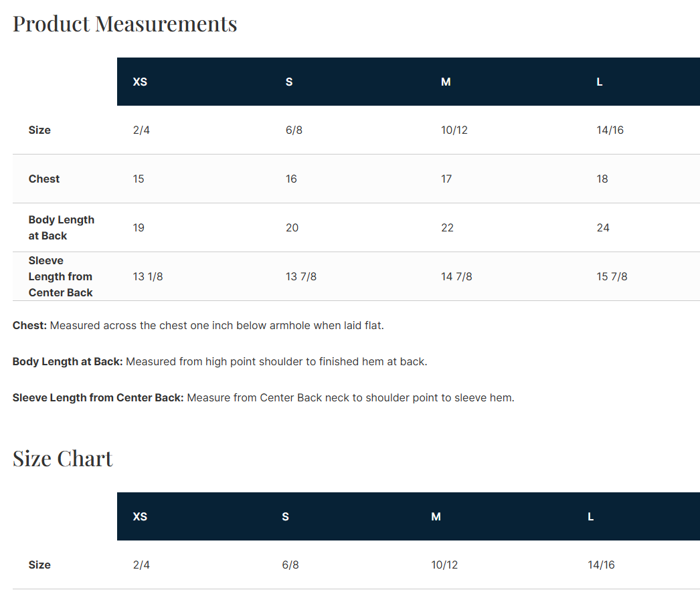This screenshot has height=592, width=700.
Task: Click the Size Chart heading
Action: click(x=63, y=458)
